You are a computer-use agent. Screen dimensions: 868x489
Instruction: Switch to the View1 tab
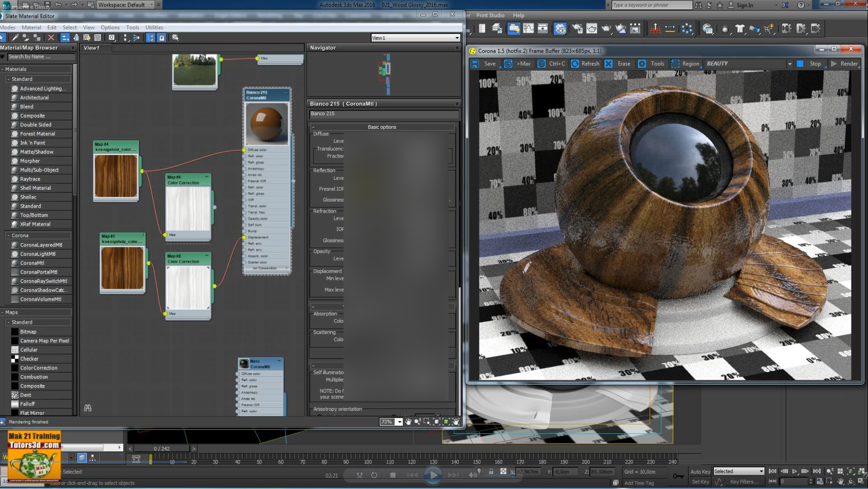[91, 48]
